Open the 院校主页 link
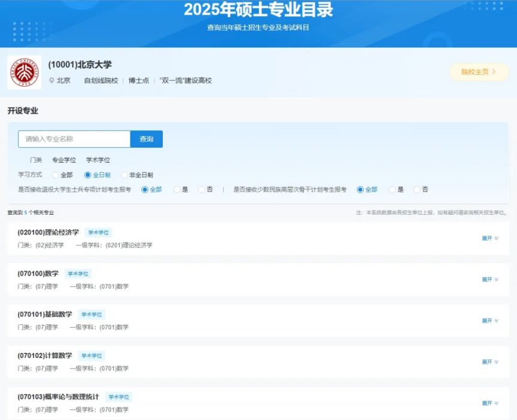Screen dimensions: 517x420 pos(479,72)
